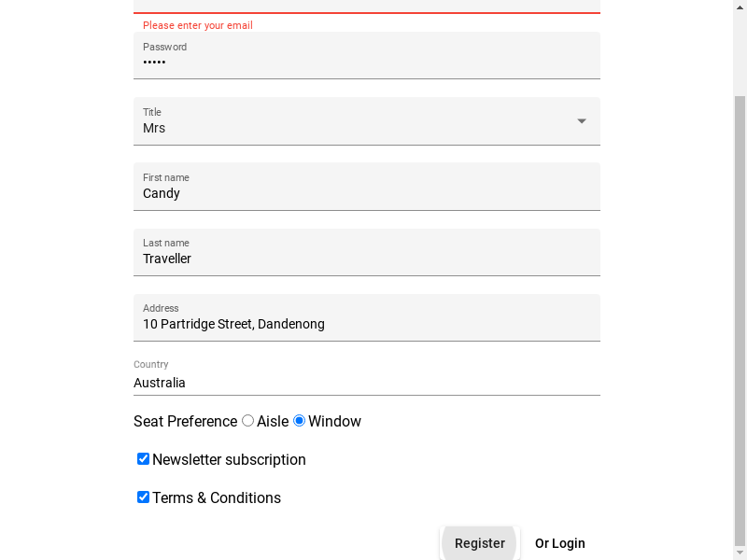Submit the form with Register button
Viewport: 747px width, 560px height.
coord(479,543)
